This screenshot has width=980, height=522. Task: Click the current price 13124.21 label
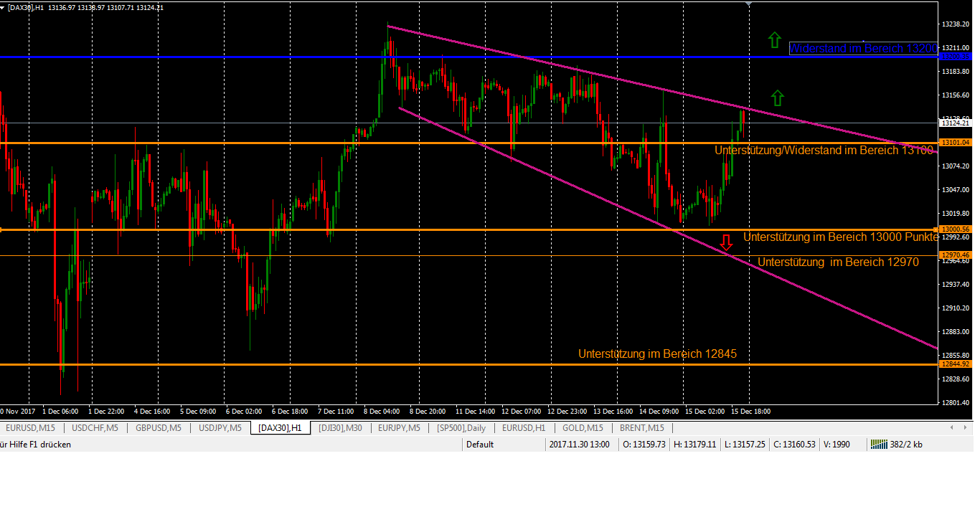tap(956, 123)
